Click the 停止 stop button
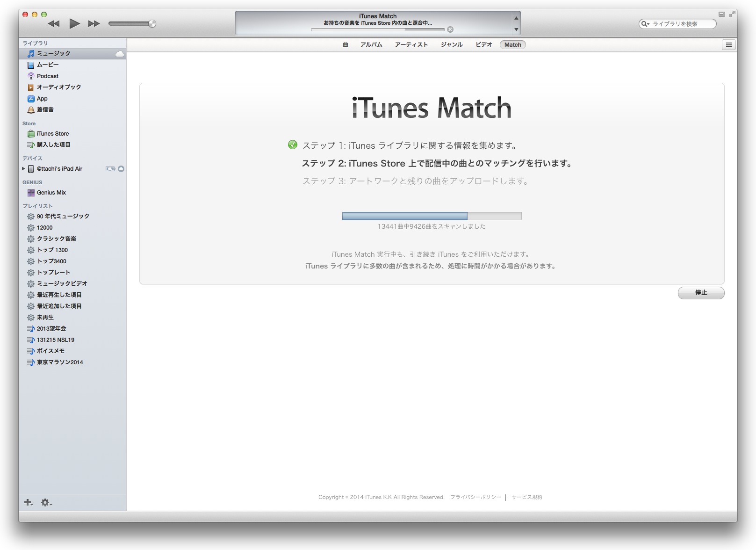Viewport: 756px width, 550px height. (701, 293)
